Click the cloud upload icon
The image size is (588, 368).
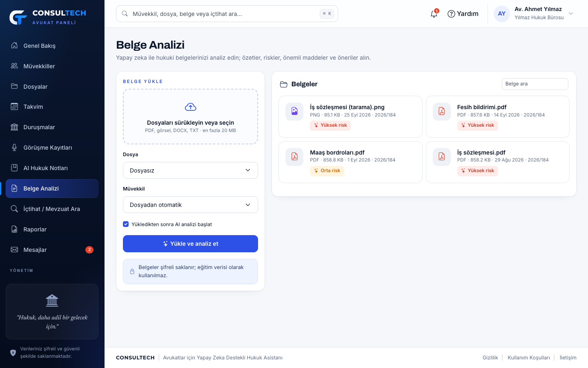tap(190, 107)
